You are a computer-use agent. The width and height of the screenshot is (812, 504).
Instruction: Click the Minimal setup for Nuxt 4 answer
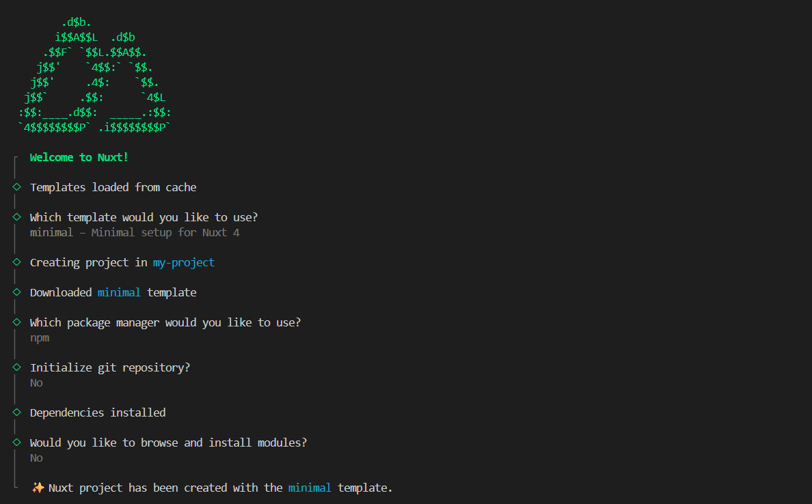[x=135, y=232]
